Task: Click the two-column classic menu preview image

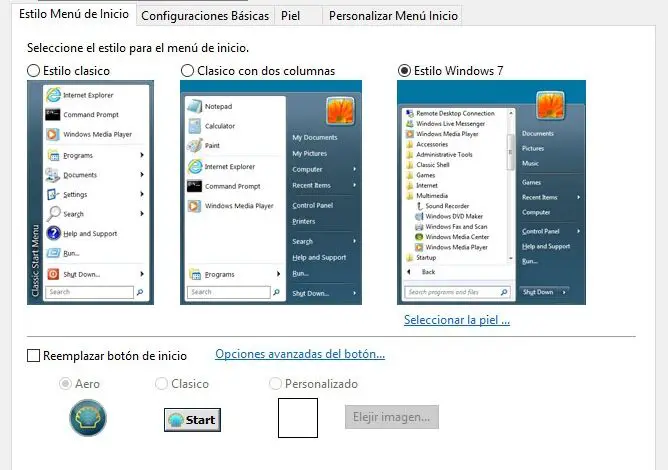Action: (271, 193)
